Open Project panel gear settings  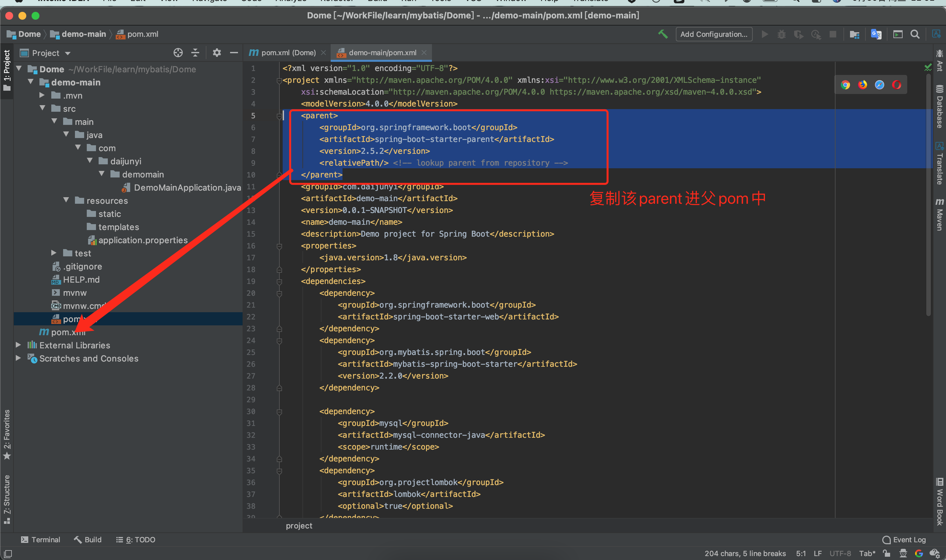(x=217, y=53)
